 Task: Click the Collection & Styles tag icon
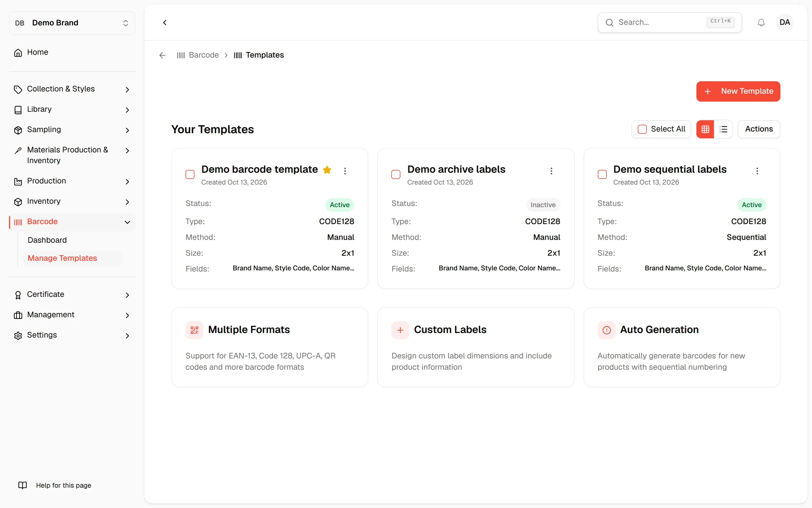pyautogui.click(x=18, y=89)
